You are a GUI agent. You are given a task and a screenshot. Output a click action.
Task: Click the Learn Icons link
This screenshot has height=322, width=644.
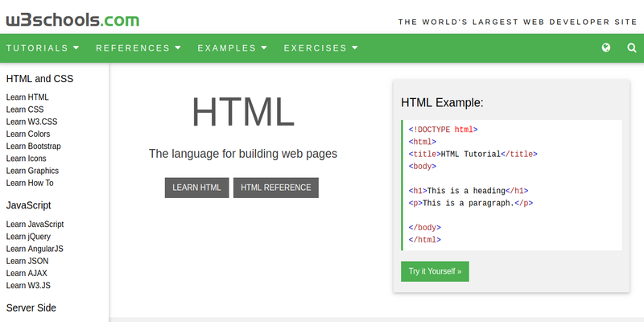[x=27, y=159]
